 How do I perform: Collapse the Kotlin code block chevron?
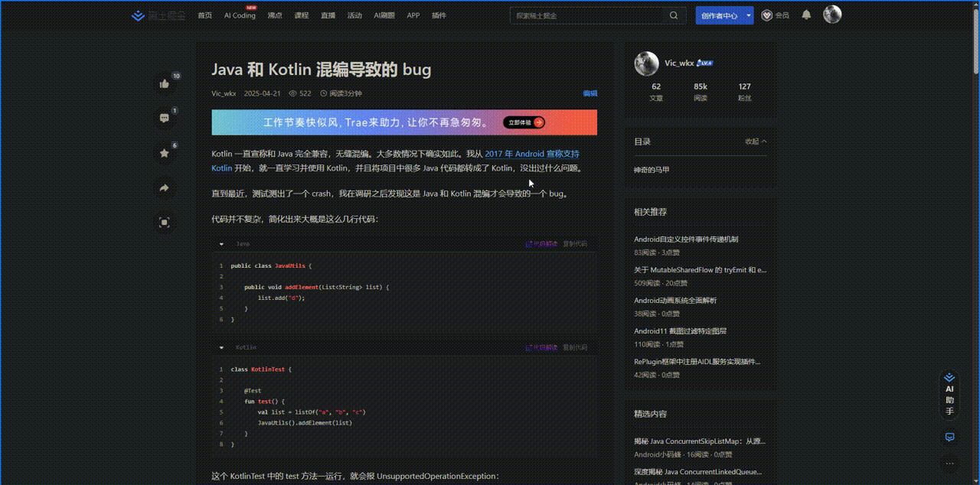(220, 347)
